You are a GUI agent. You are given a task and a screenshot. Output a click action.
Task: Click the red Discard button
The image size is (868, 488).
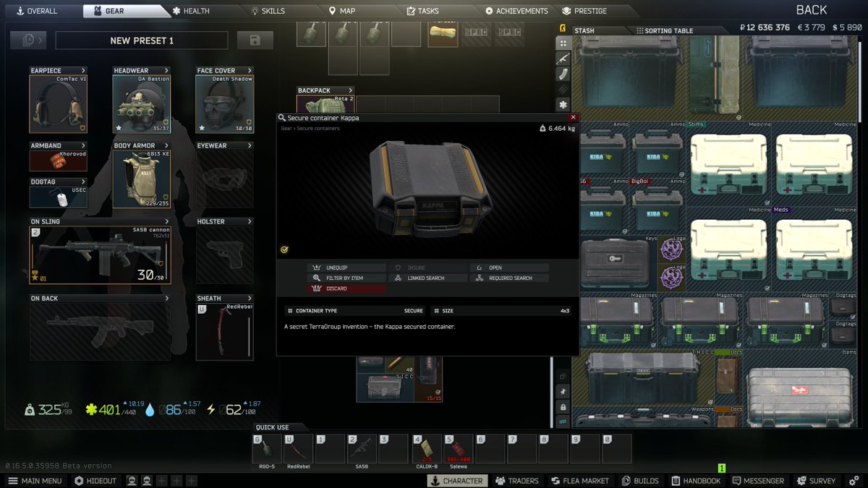[346, 288]
